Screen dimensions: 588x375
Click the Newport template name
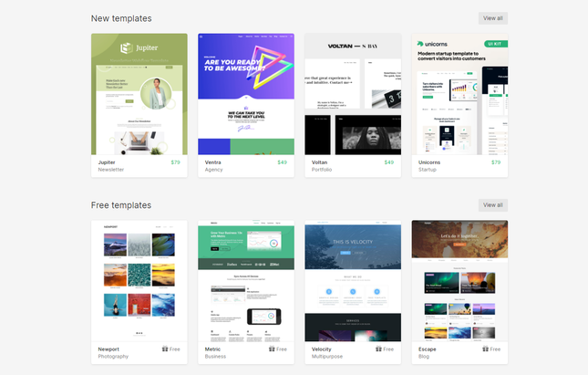click(108, 349)
